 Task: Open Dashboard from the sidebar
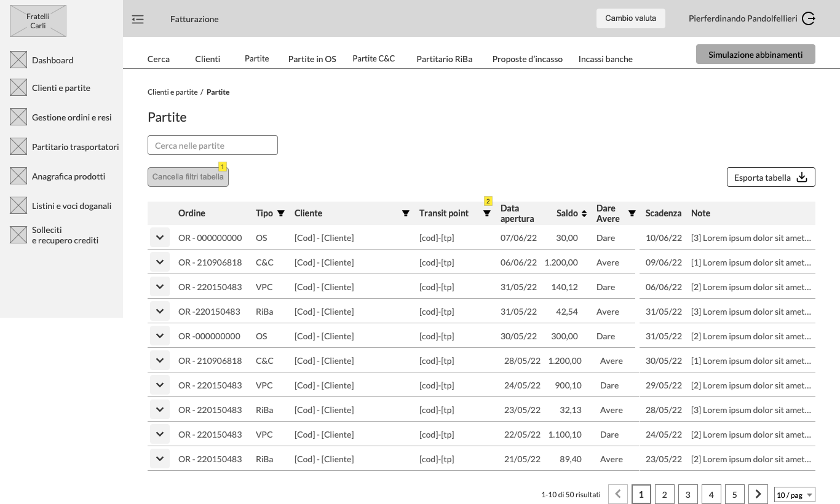pos(52,60)
